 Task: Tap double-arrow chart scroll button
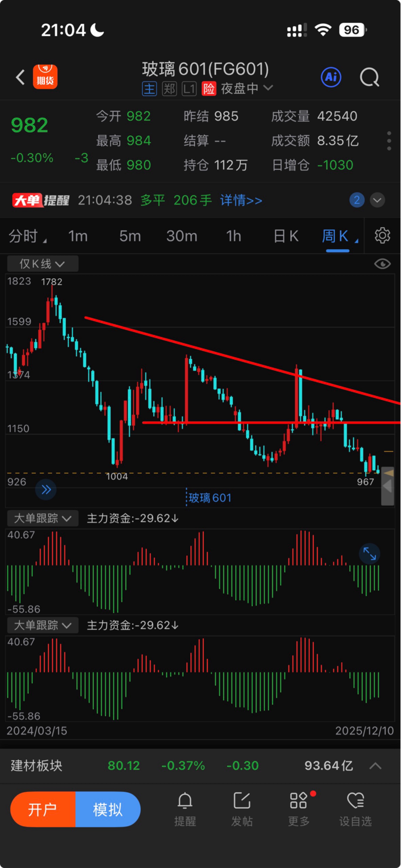pyautogui.click(x=46, y=489)
